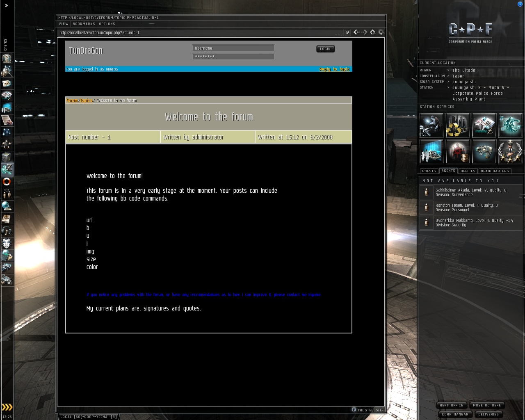Expand the sidebar with top double-chevron
The height and width of the screenshot is (420, 525).
(6, 6)
